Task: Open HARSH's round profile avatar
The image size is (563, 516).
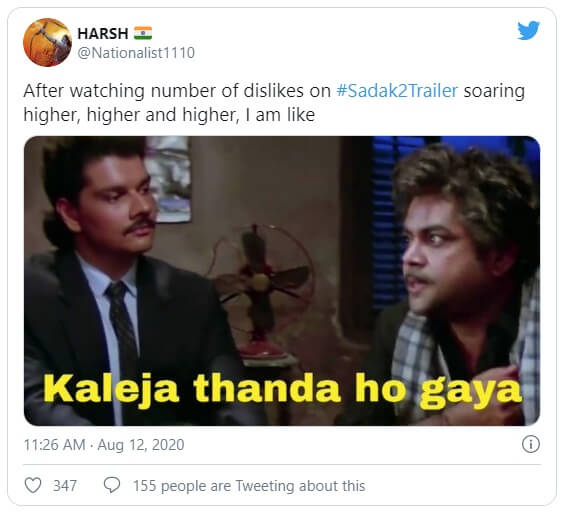Action: pyautogui.click(x=47, y=42)
